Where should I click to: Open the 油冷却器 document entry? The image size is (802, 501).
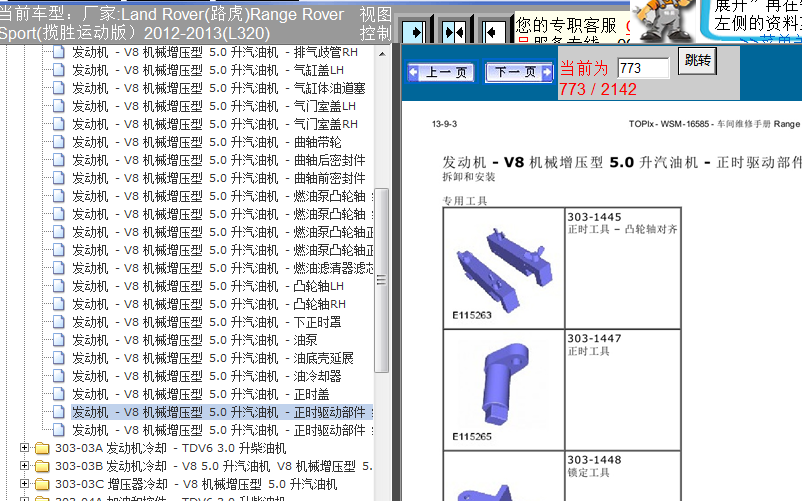207,376
